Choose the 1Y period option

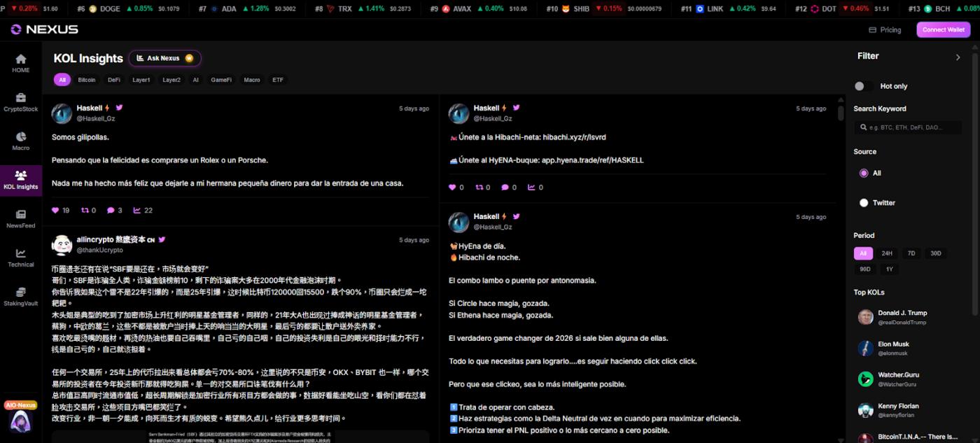(x=889, y=269)
